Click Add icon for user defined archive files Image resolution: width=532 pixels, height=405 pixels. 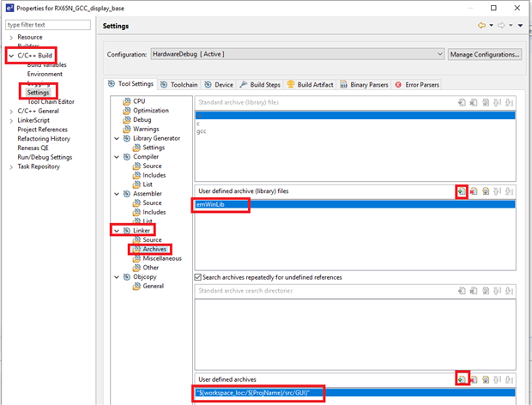(462, 191)
